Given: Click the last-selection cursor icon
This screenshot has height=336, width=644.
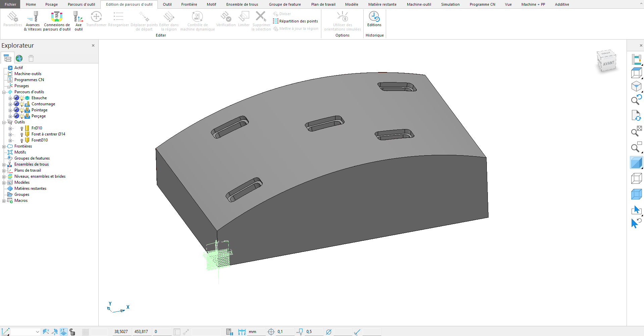Looking at the screenshot, I should click(636, 223).
